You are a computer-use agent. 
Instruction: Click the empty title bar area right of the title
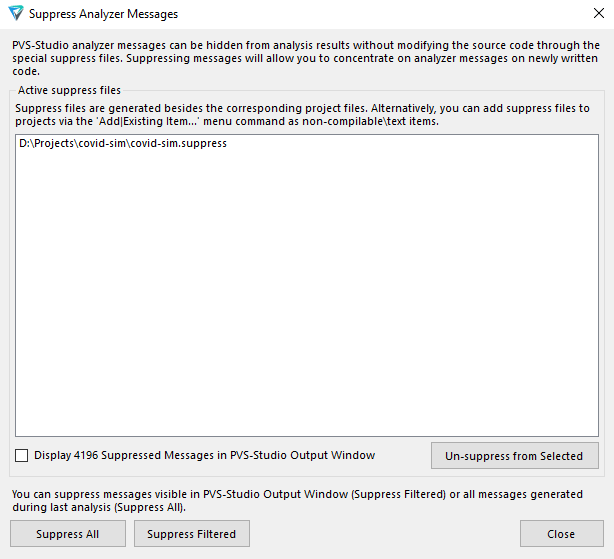[x=380, y=15]
